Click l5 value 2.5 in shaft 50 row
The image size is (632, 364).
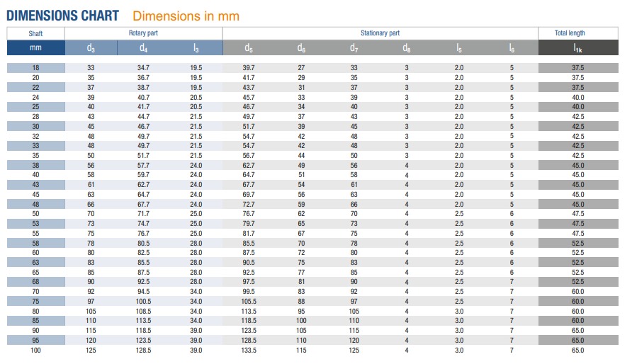click(x=459, y=214)
